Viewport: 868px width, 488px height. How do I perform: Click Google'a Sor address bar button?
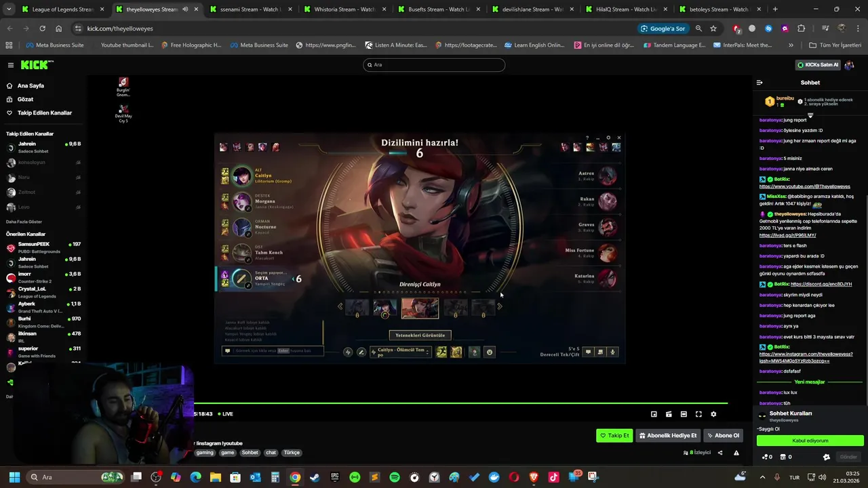(663, 28)
